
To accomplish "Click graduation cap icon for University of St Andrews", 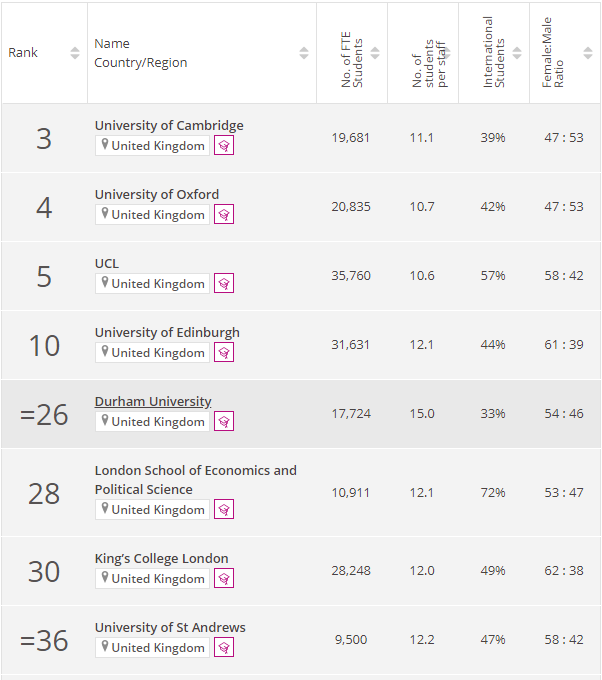I will [224, 648].
